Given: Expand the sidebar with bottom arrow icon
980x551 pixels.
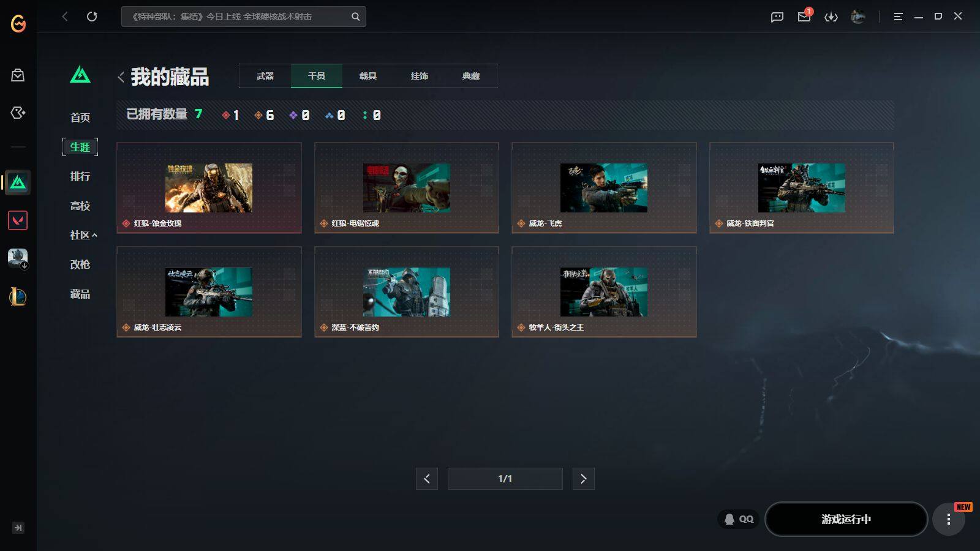Looking at the screenshot, I should [x=18, y=528].
